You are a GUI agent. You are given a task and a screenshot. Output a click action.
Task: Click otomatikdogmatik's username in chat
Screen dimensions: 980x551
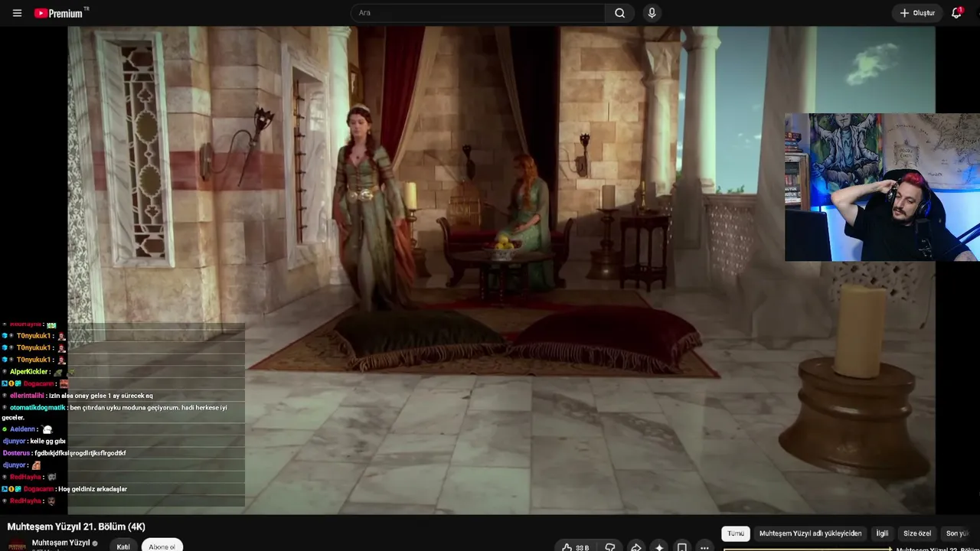pyautogui.click(x=38, y=408)
